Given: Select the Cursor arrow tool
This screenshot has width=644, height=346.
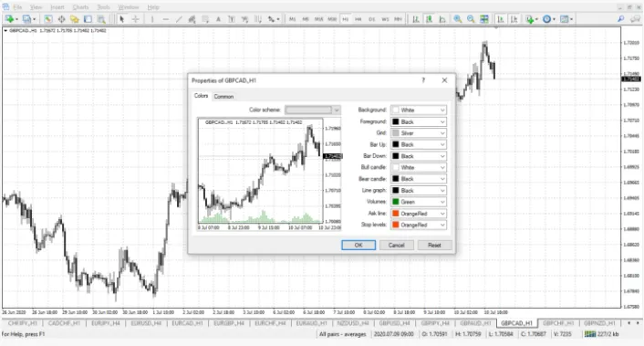Looking at the screenshot, I should [x=121, y=19].
